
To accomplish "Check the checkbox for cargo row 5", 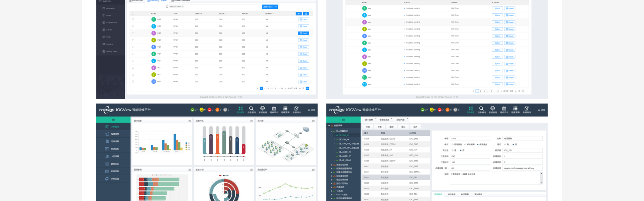I will click(x=133, y=47).
